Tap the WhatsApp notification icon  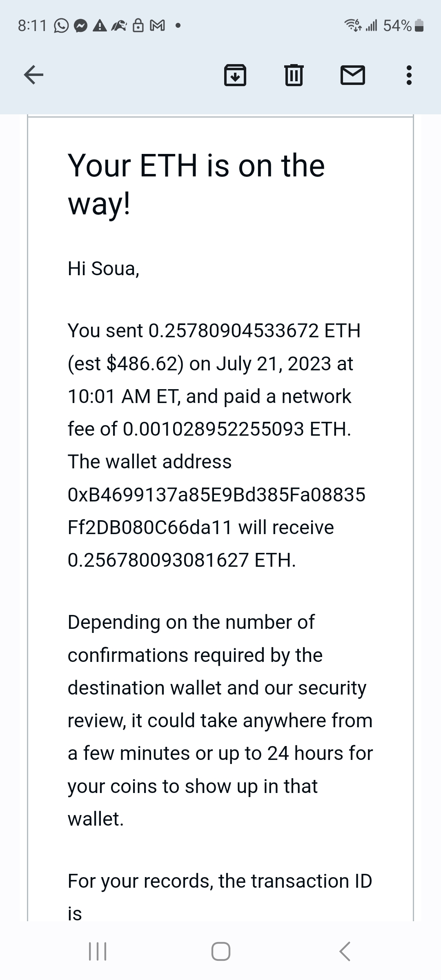(61, 26)
